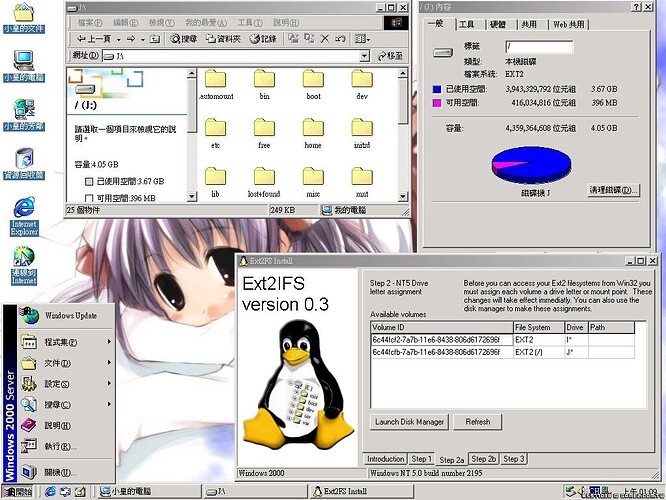The image size is (666, 500).
Task: Open the History toolbar button
Action: pyautogui.click(x=263, y=39)
